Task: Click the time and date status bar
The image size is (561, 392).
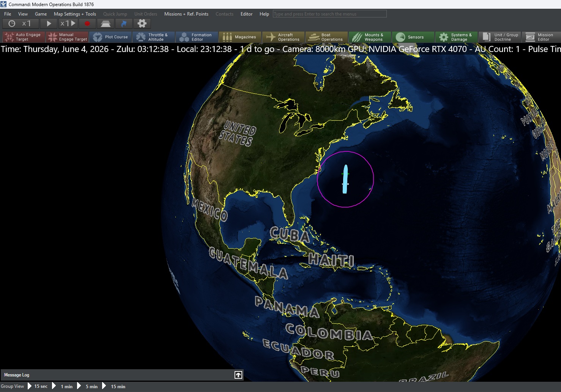Action: (x=280, y=49)
